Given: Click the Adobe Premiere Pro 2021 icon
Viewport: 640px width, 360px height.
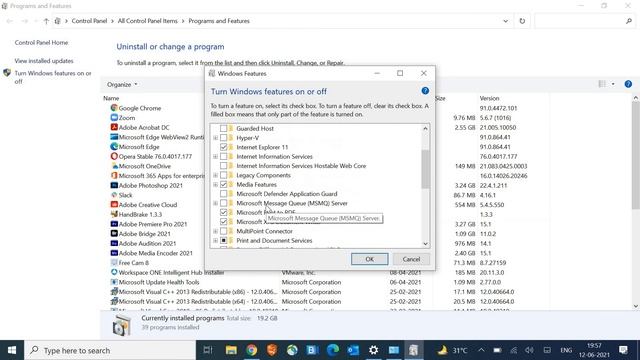Looking at the screenshot, I should click(114, 224).
